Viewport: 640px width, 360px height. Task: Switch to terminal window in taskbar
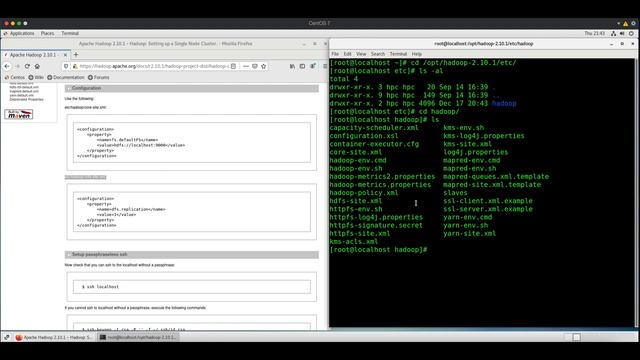point(138,337)
